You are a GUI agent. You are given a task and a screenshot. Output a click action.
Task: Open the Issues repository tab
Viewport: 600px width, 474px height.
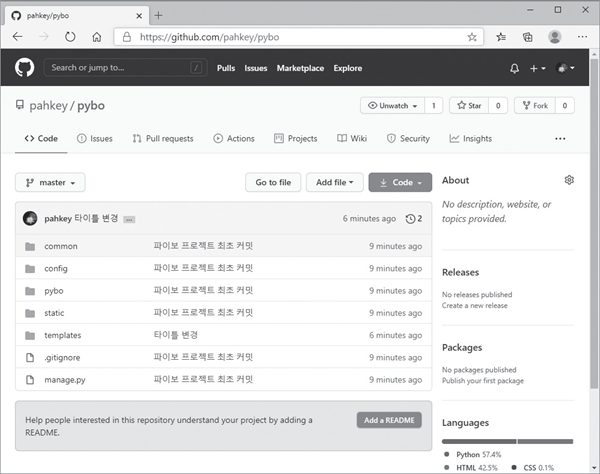(x=95, y=138)
